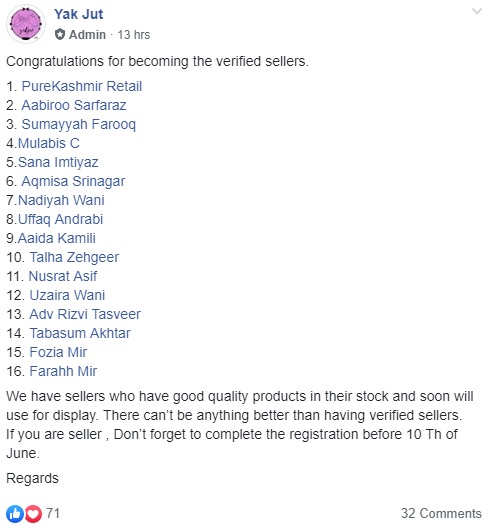Open Yak Jut's round profile picture
504x532 pixels.
pyautogui.click(x=26, y=24)
